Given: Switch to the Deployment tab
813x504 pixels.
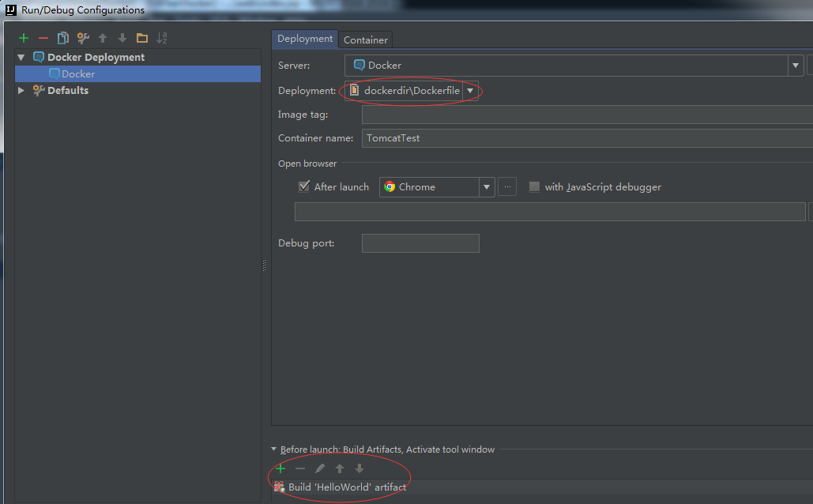Looking at the screenshot, I should point(305,39).
